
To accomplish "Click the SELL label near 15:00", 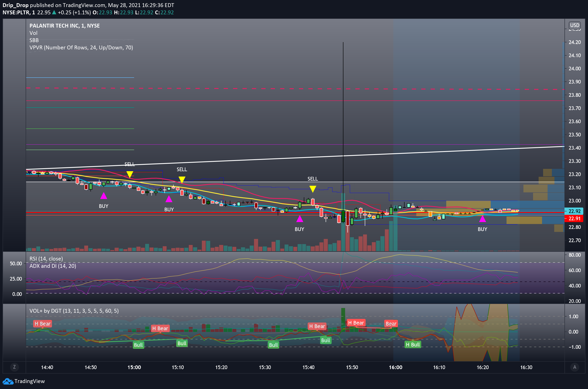I will pos(130,164).
